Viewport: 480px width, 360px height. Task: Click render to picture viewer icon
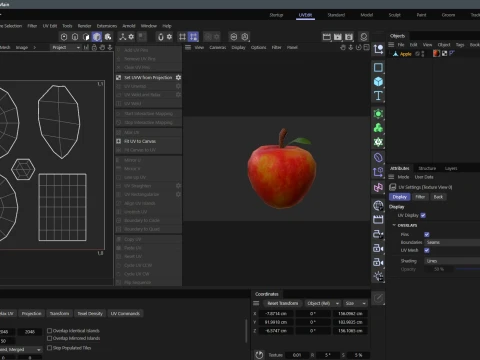(338, 37)
